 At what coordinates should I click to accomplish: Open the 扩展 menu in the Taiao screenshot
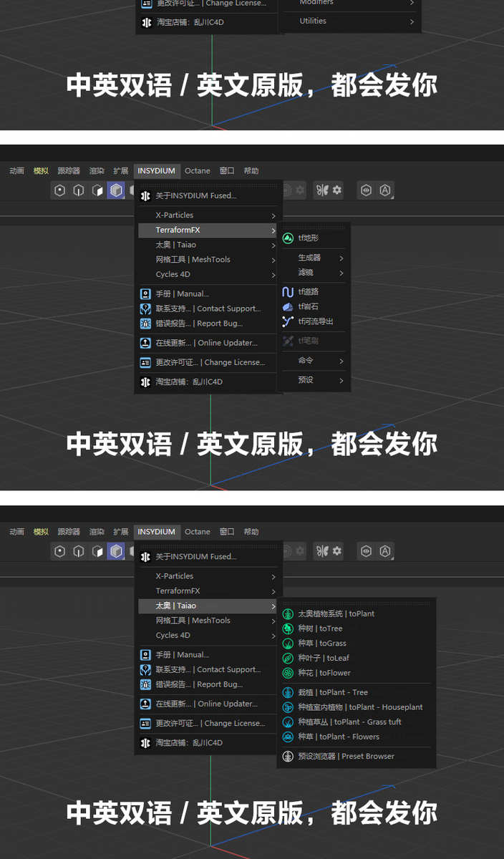121,532
